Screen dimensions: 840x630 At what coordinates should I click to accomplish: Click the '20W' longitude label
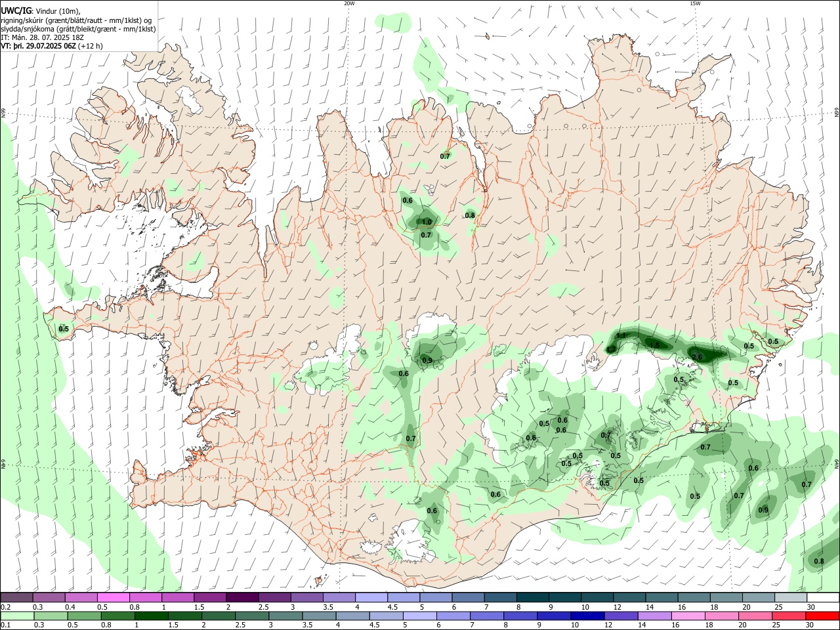point(349,3)
